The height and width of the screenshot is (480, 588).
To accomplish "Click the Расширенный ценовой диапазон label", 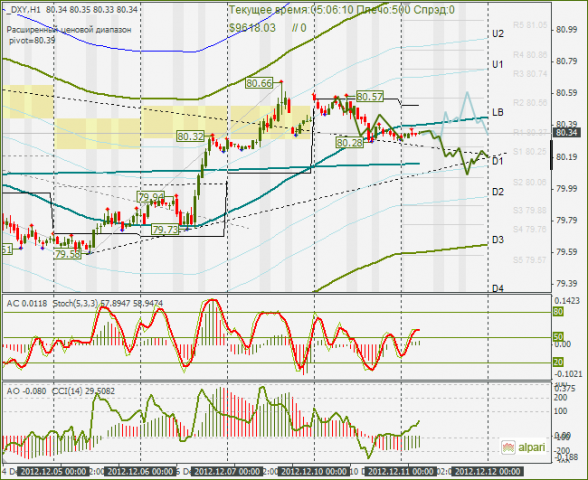I will coord(69,30).
